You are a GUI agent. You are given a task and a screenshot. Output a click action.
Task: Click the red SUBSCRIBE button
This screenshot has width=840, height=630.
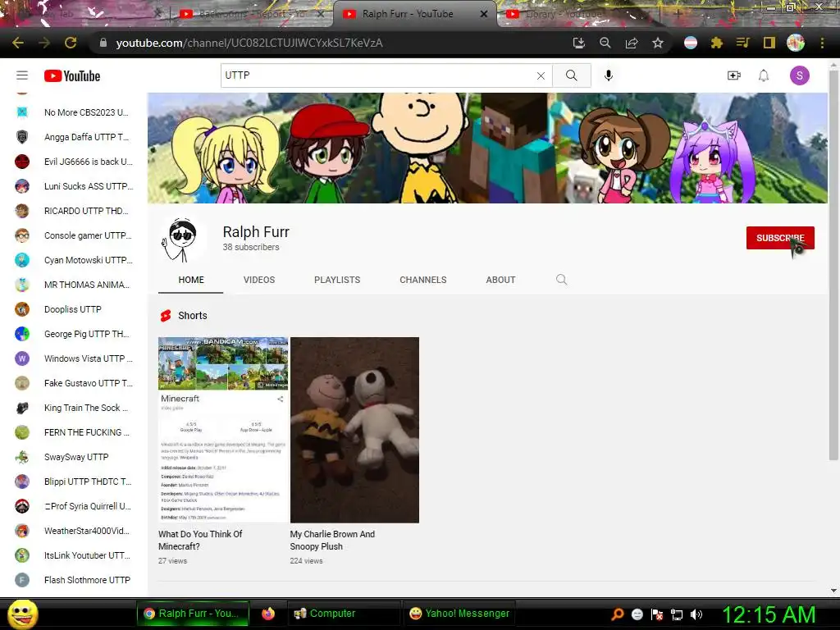pos(780,238)
